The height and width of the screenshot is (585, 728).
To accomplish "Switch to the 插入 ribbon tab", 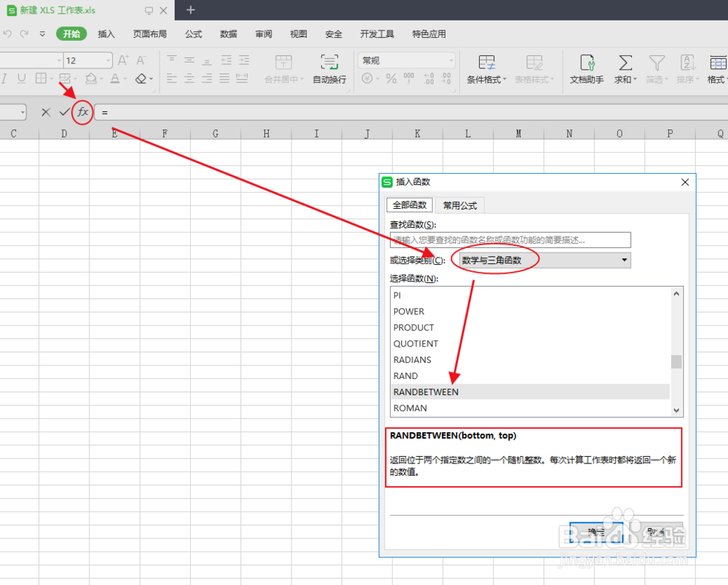I will point(106,34).
